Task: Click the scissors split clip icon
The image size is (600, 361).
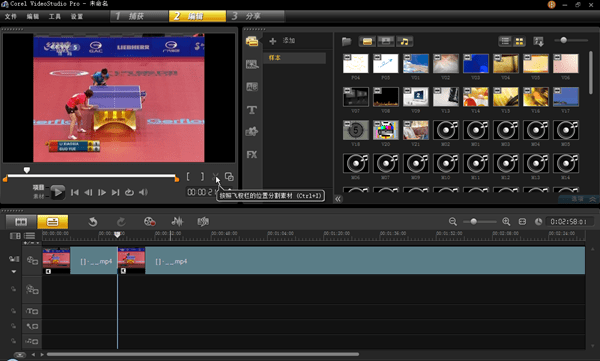Action: coord(215,177)
